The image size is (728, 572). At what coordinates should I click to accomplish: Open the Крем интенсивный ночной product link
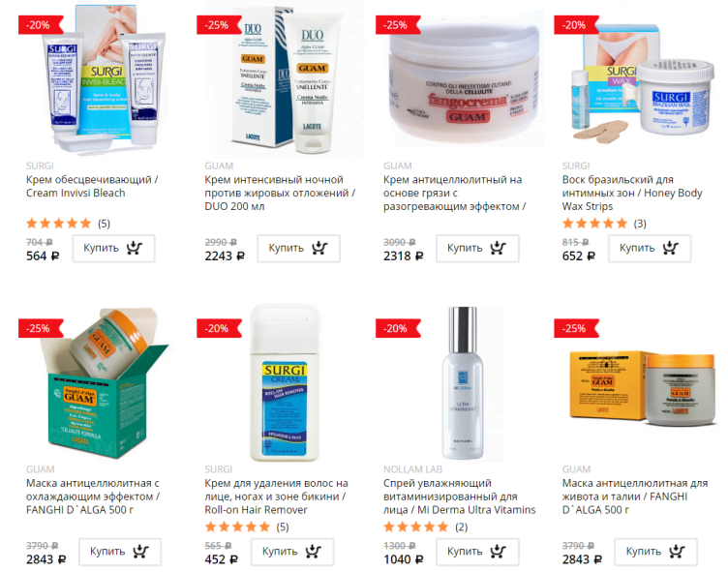[280, 193]
